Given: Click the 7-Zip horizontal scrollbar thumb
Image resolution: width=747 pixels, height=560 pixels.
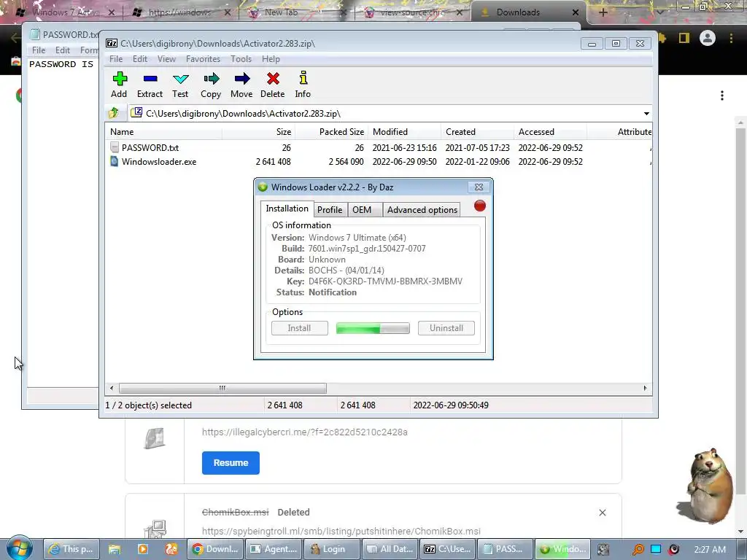Looking at the screenshot, I should (222, 388).
